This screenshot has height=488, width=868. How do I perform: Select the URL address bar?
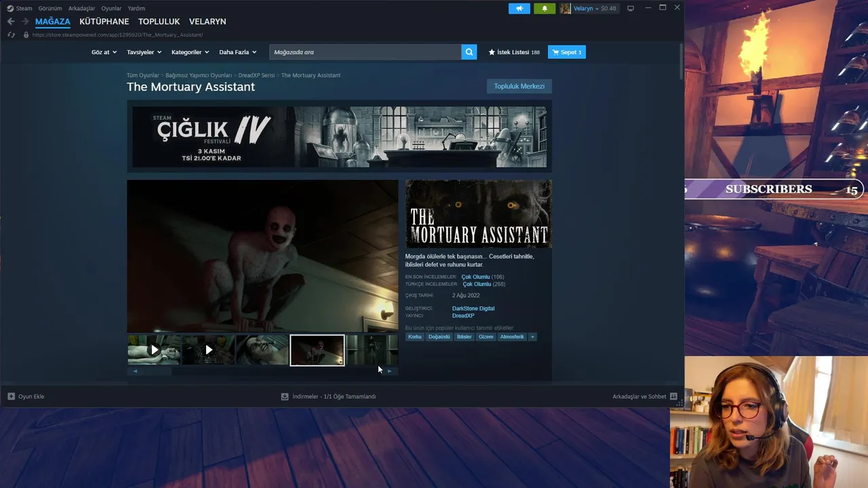[x=117, y=35]
